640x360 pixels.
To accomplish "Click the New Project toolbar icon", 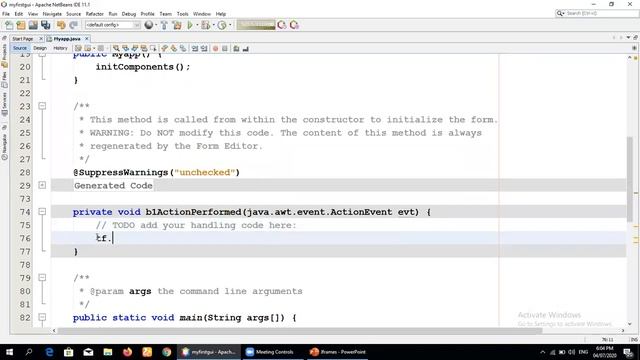I will (x=21, y=25).
